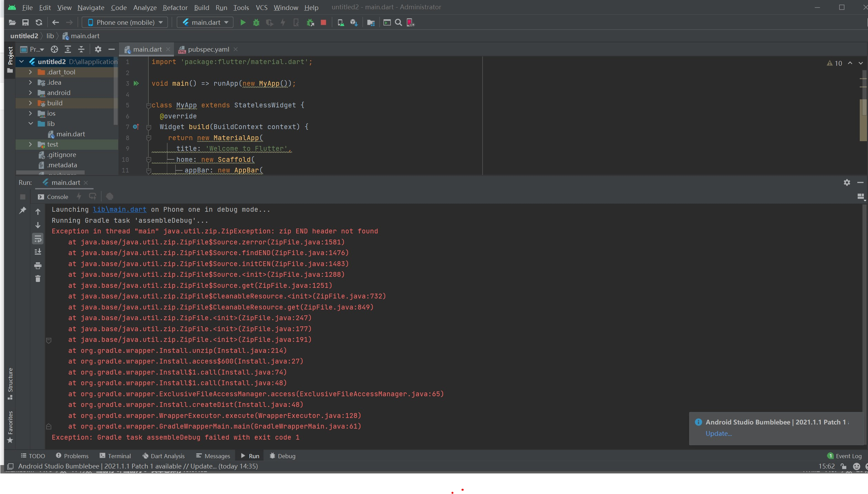Toggle pin tab in Run panel
This screenshot has width=868, height=494.
(x=23, y=210)
